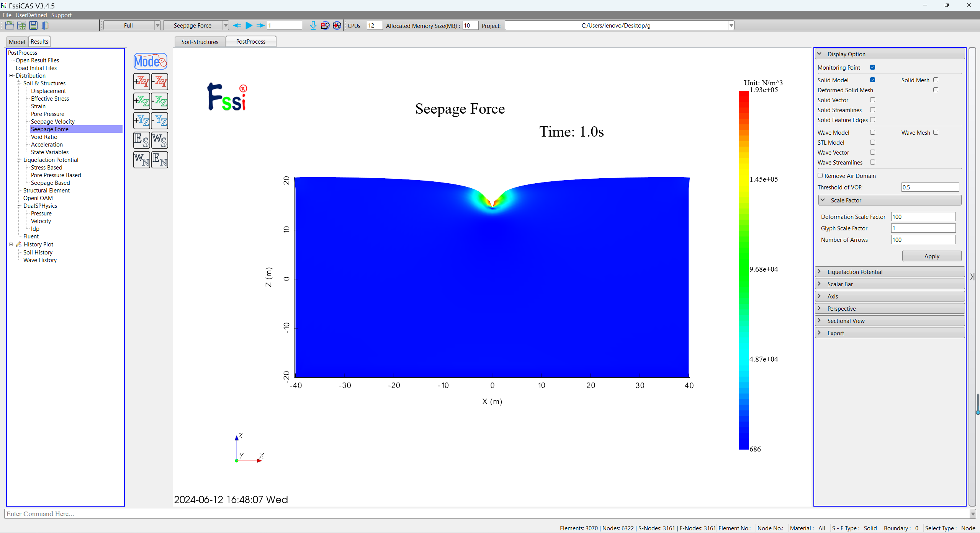
Task: Switch to the EN isometric view
Action: tap(160, 160)
